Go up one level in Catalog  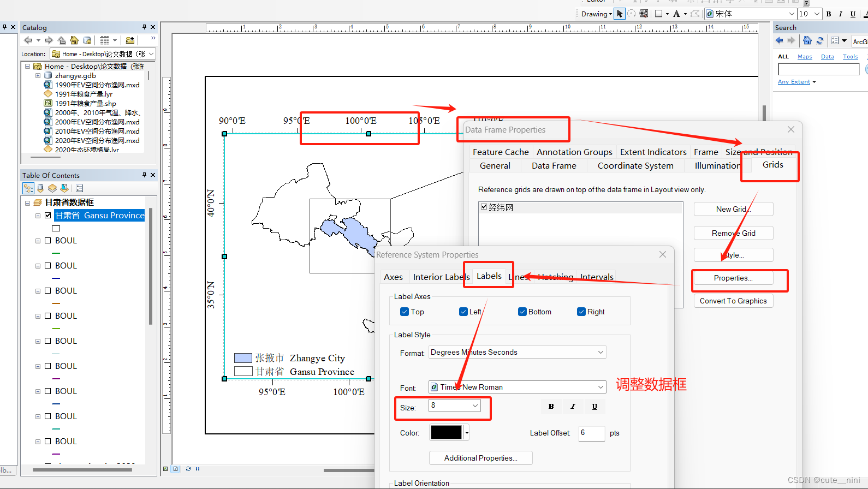pyautogui.click(x=62, y=40)
